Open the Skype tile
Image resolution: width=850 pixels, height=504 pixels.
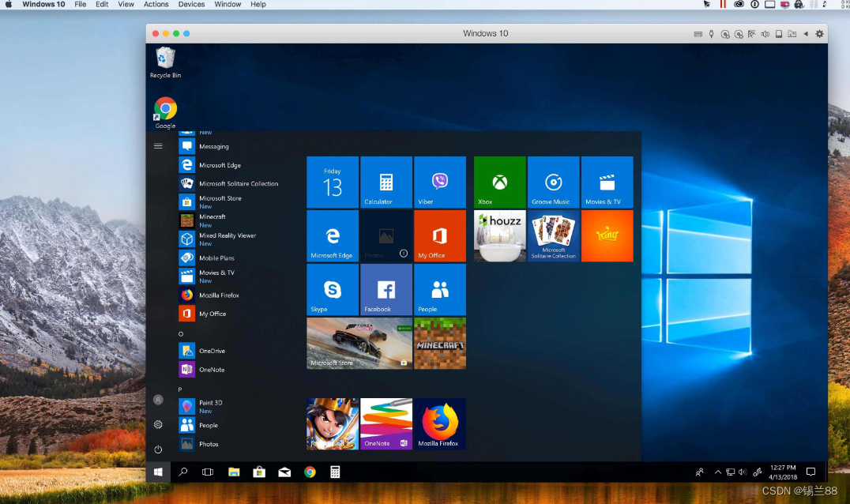coord(333,289)
